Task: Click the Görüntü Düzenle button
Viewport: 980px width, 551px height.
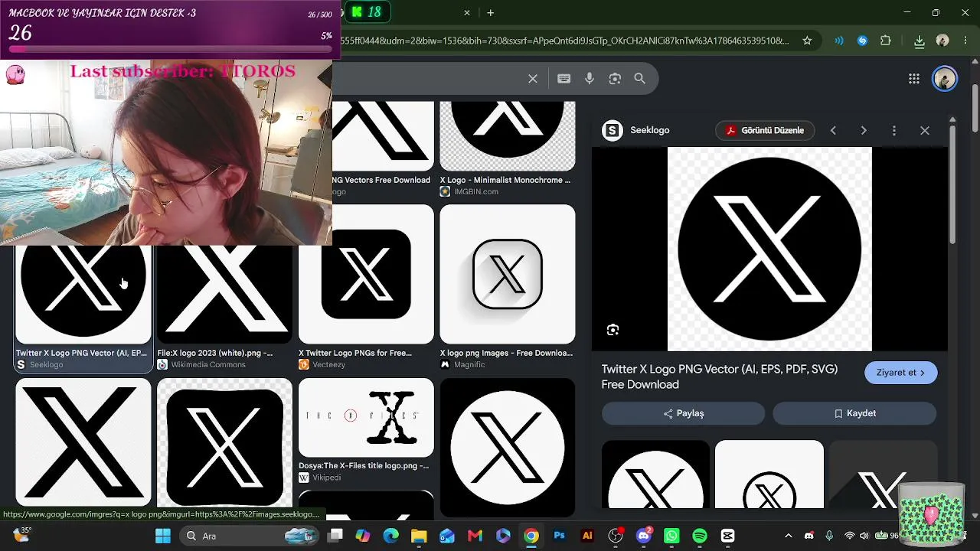Action: 765,131
